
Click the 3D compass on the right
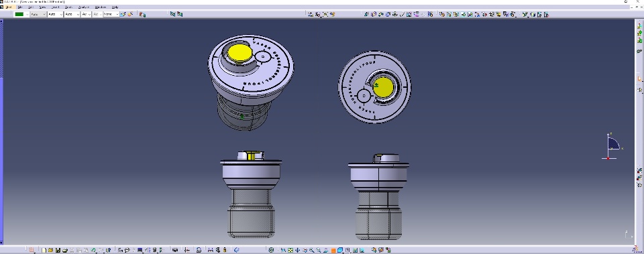[x=612, y=147]
